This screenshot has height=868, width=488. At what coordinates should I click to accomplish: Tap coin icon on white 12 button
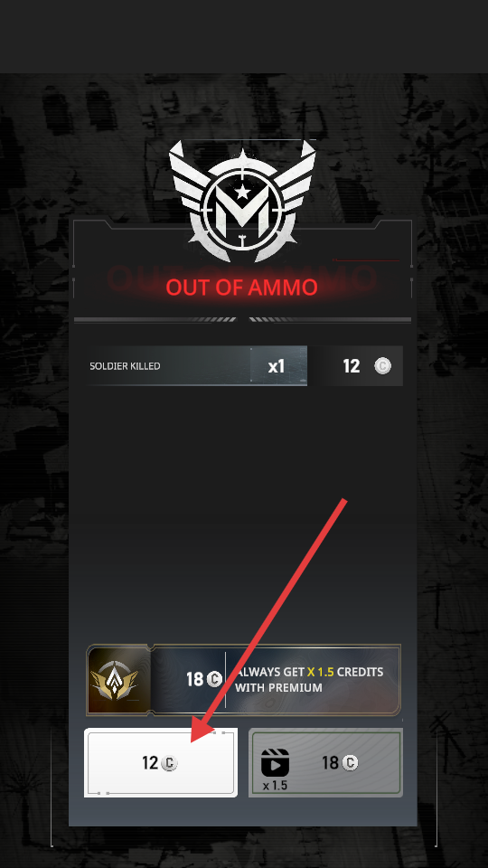(169, 763)
